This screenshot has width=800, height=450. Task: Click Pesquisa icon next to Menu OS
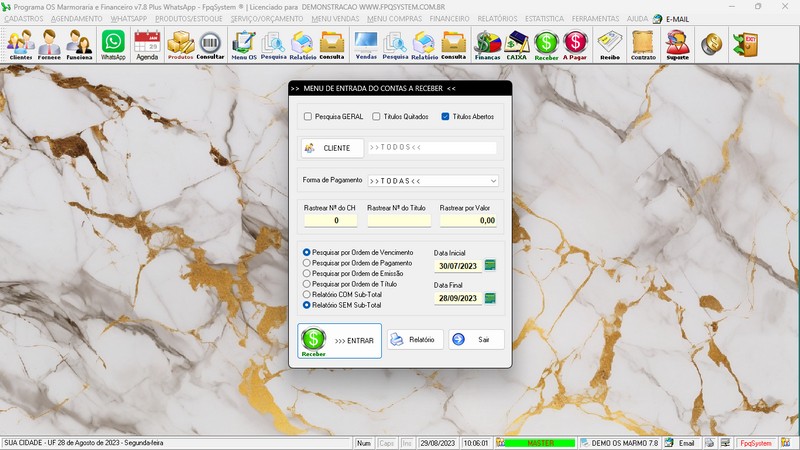pos(273,45)
